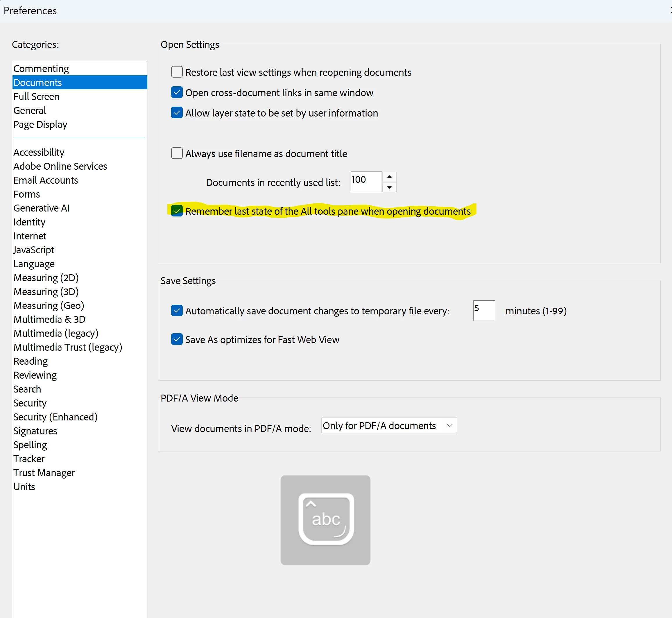Open the Page Display category
The image size is (672, 618).
pyautogui.click(x=40, y=124)
